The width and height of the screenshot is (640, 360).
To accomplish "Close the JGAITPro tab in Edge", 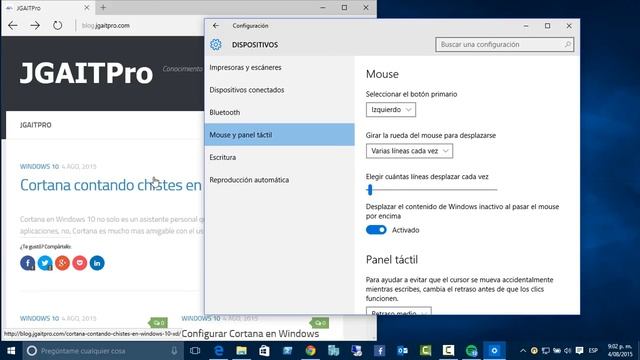I will click(x=87, y=7).
